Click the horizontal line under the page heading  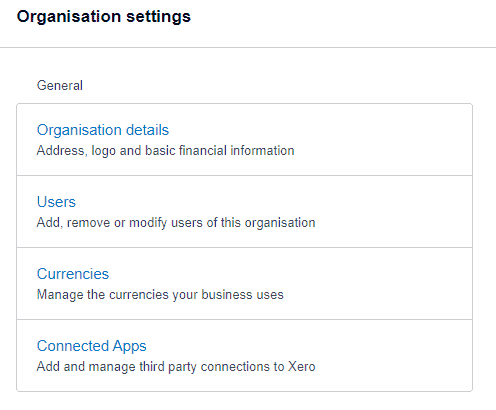coord(248,47)
